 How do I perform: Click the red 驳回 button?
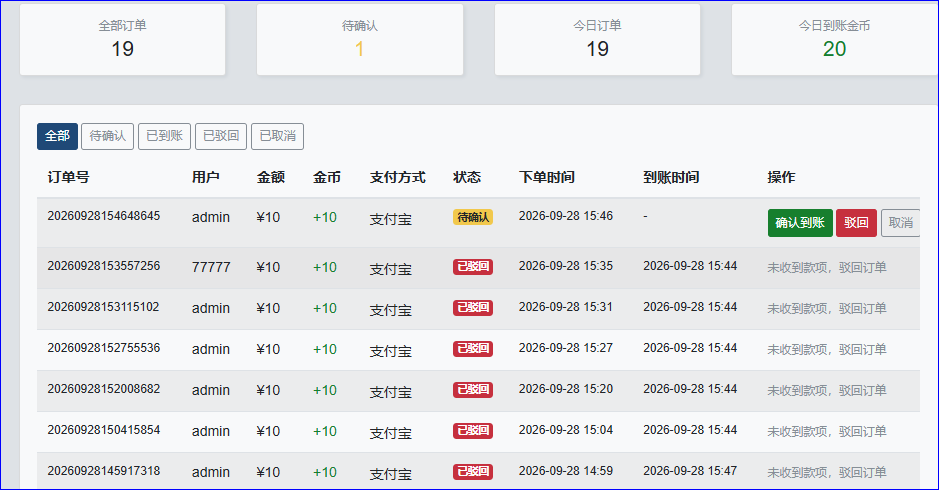coord(856,223)
